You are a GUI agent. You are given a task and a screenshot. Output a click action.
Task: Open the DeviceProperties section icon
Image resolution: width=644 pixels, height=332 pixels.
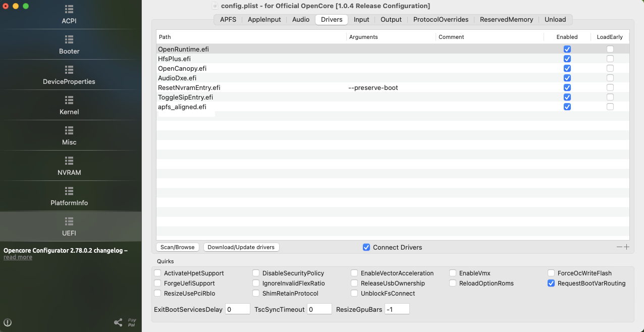click(x=69, y=70)
